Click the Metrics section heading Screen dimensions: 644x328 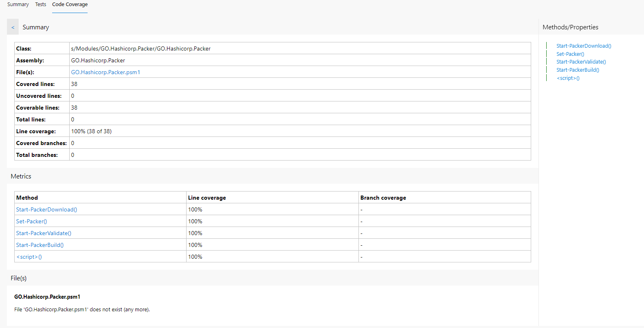click(x=21, y=176)
